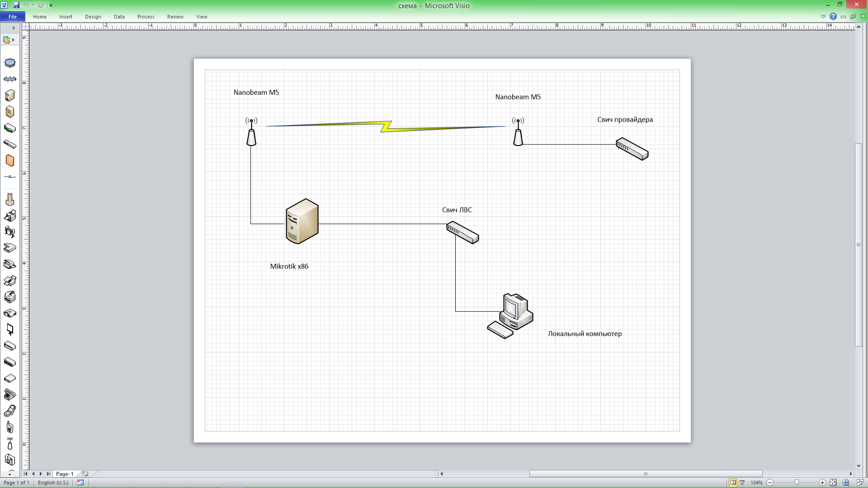Open the Design ribbon tab
Image resolution: width=868 pixels, height=488 pixels.
tap(93, 17)
